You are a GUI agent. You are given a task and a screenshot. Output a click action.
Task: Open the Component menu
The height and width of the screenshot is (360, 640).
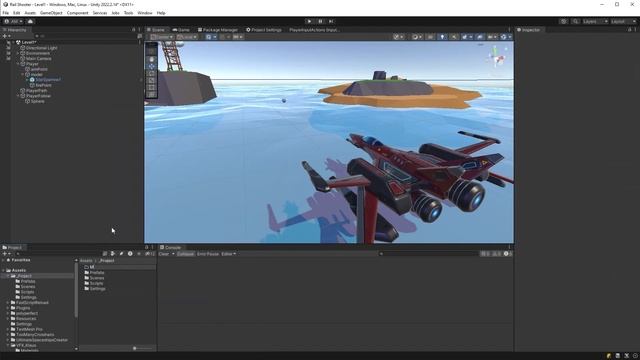click(77, 13)
